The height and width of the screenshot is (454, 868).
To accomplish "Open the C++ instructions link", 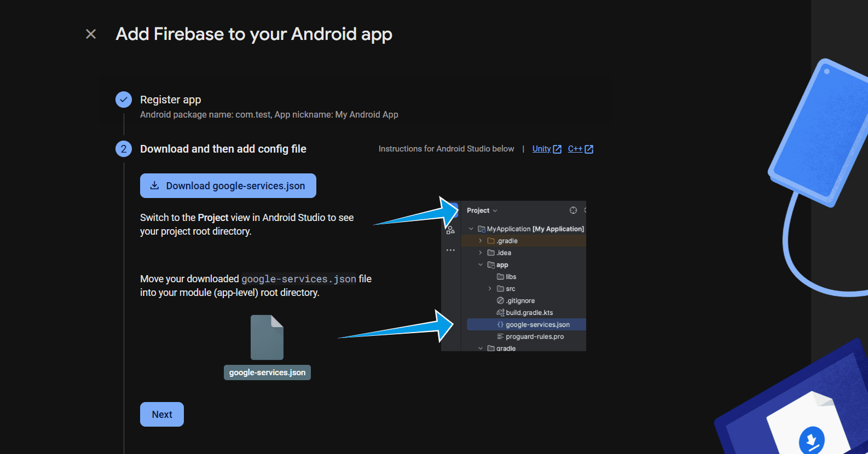I will 575,149.
